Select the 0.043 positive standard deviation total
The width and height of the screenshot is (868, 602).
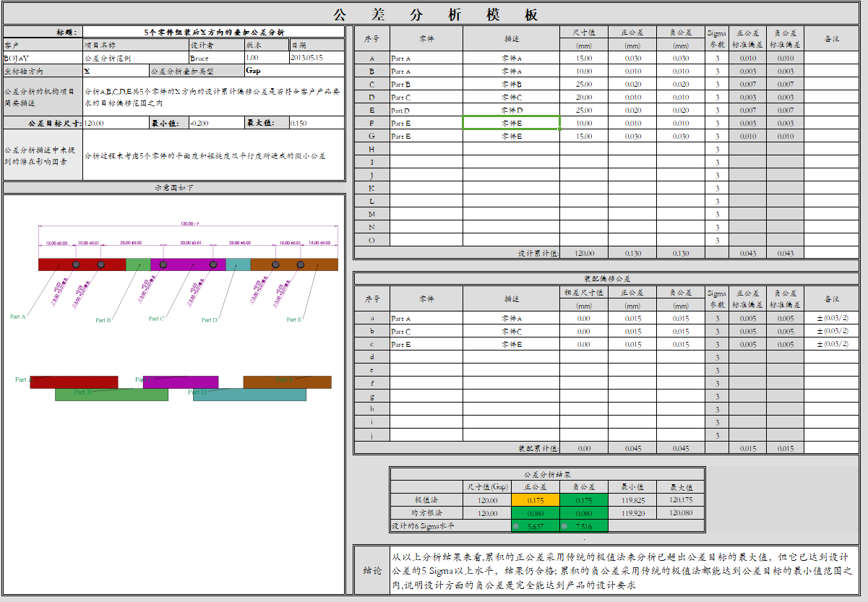748,253
